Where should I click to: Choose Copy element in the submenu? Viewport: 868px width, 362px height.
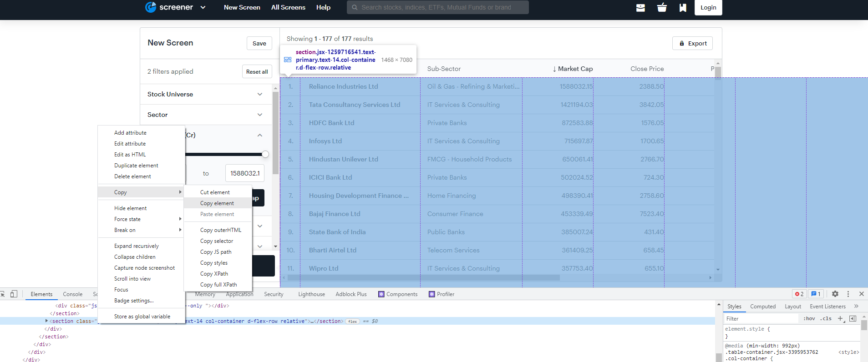(x=218, y=203)
